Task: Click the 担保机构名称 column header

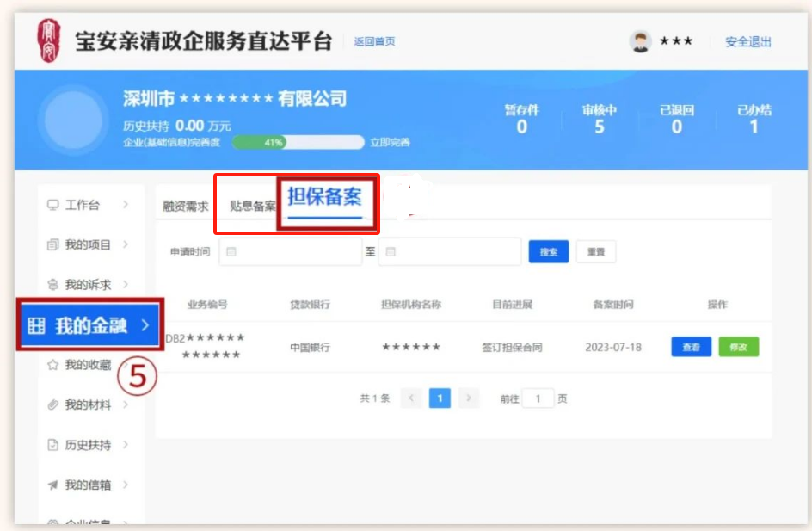Action: pyautogui.click(x=411, y=305)
